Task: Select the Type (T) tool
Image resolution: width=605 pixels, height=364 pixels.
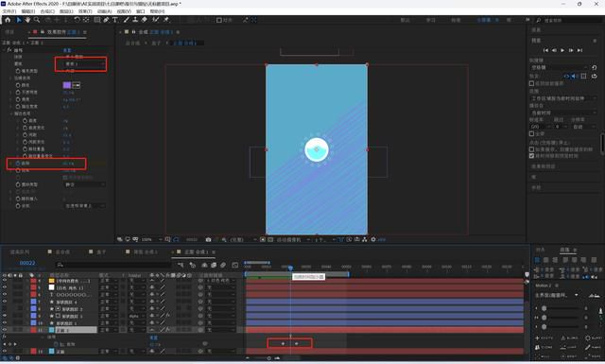Action: point(115,20)
